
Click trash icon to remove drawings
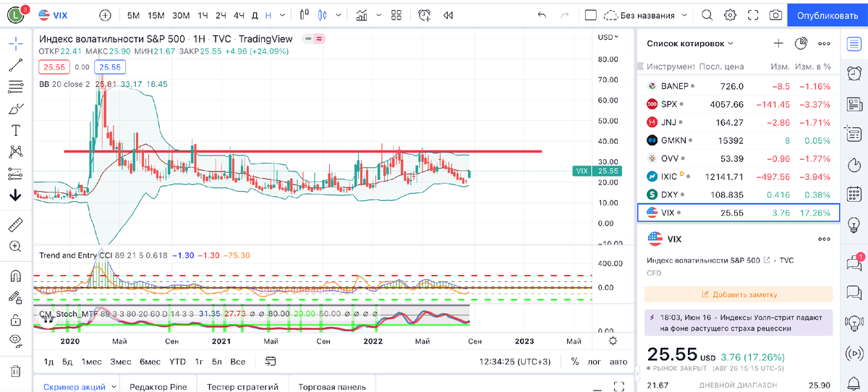15,370
